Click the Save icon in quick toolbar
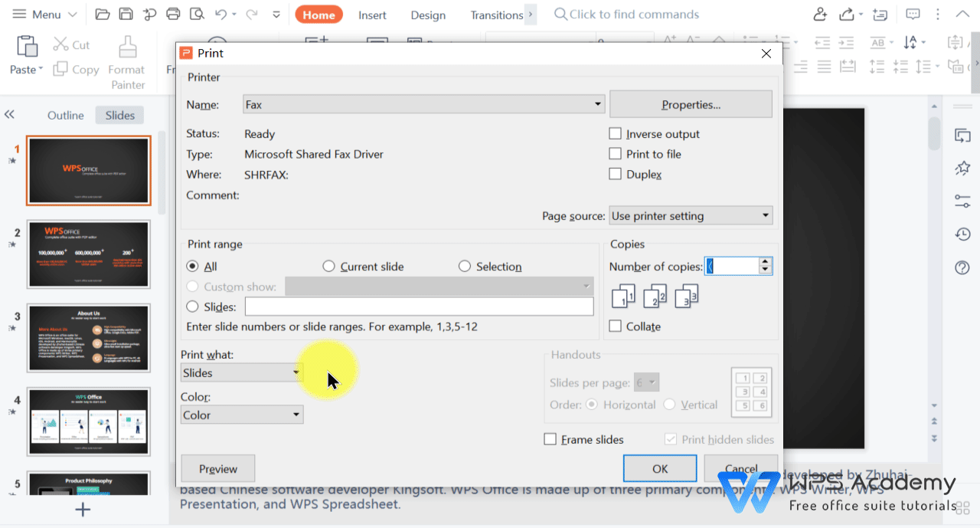The image size is (980, 528). 126,14
